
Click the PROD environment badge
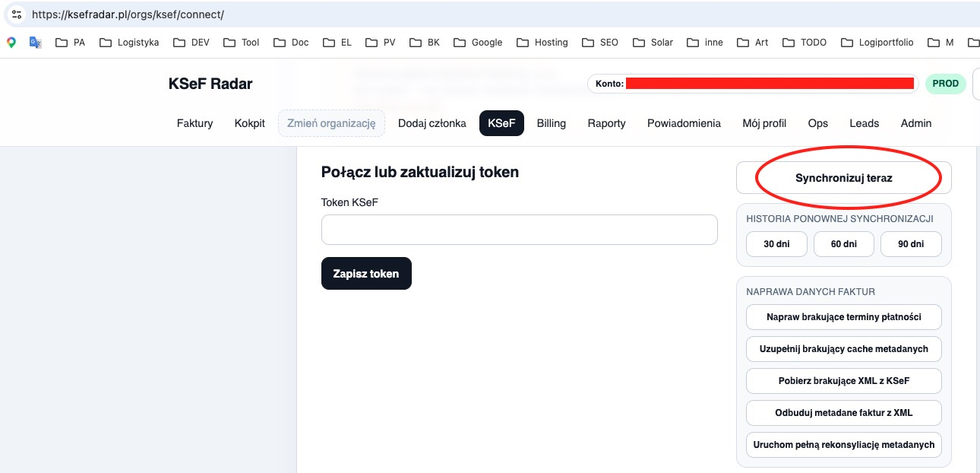tap(945, 84)
